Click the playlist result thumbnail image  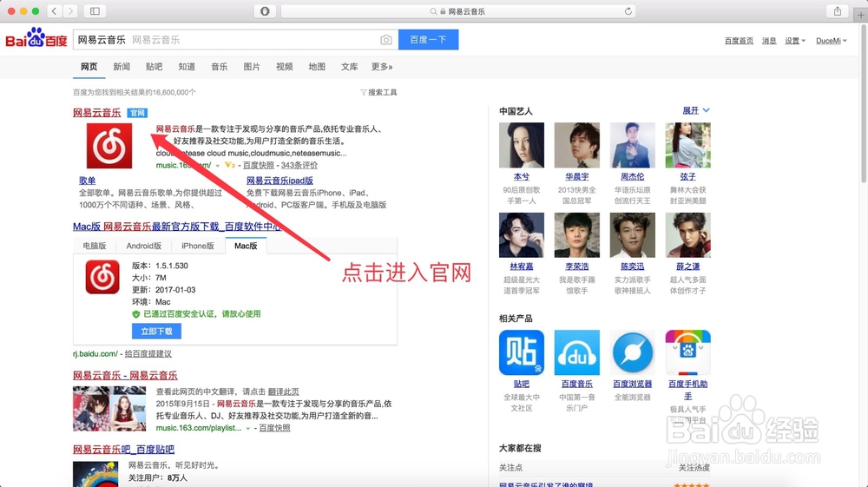point(109,408)
